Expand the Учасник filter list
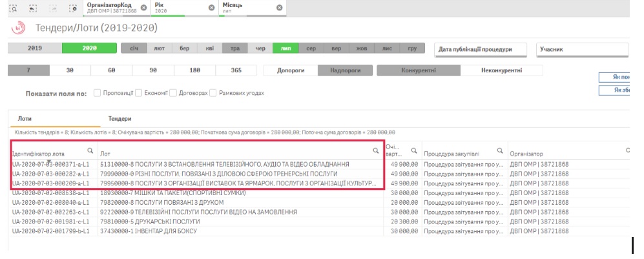 point(582,49)
